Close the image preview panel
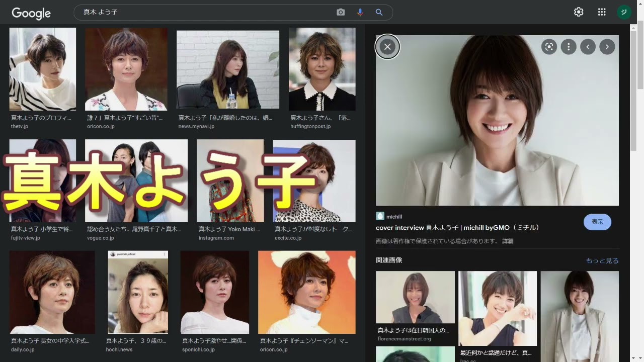 [x=387, y=47]
